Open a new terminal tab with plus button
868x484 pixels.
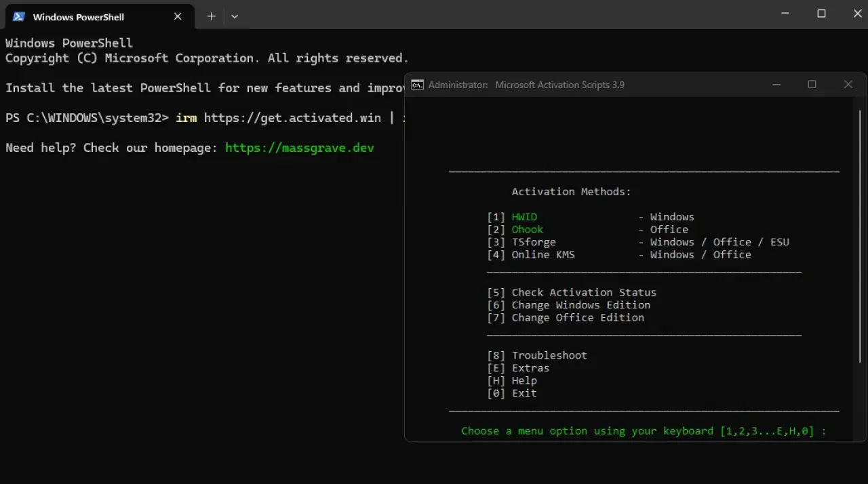[212, 16]
